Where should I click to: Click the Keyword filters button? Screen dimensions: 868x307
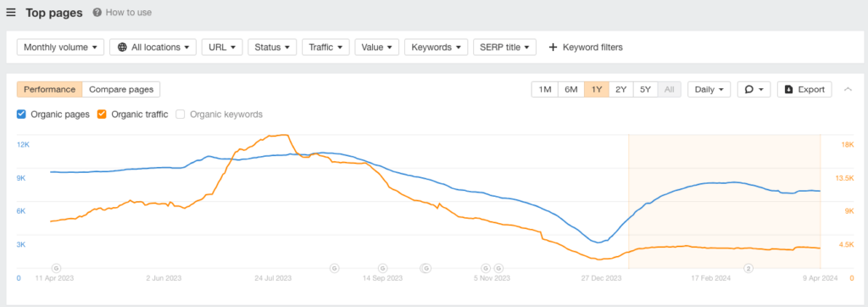(x=585, y=47)
